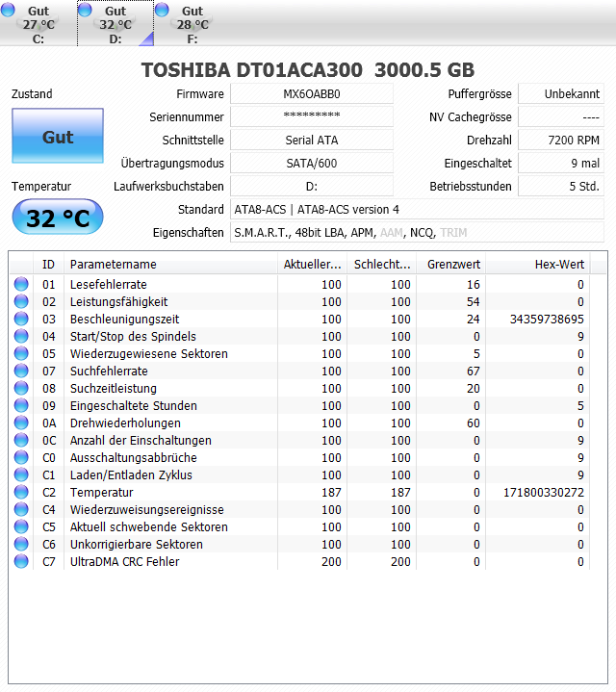
Task: Click the ID column header
Action: click(x=48, y=265)
